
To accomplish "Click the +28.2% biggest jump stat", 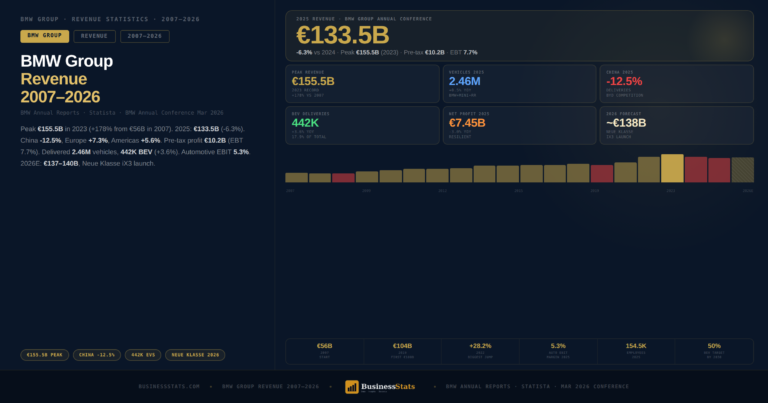I will (x=480, y=351).
